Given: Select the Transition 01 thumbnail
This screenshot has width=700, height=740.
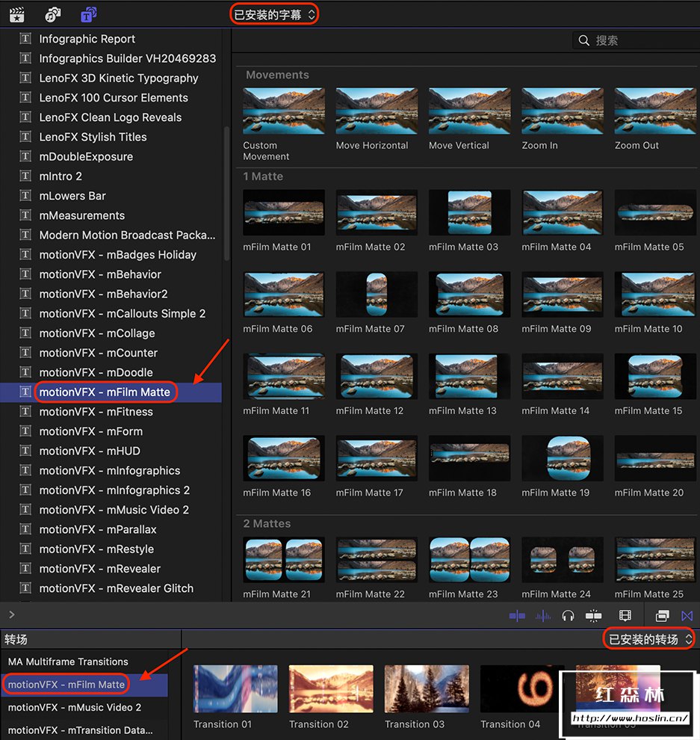Looking at the screenshot, I should click(235, 689).
